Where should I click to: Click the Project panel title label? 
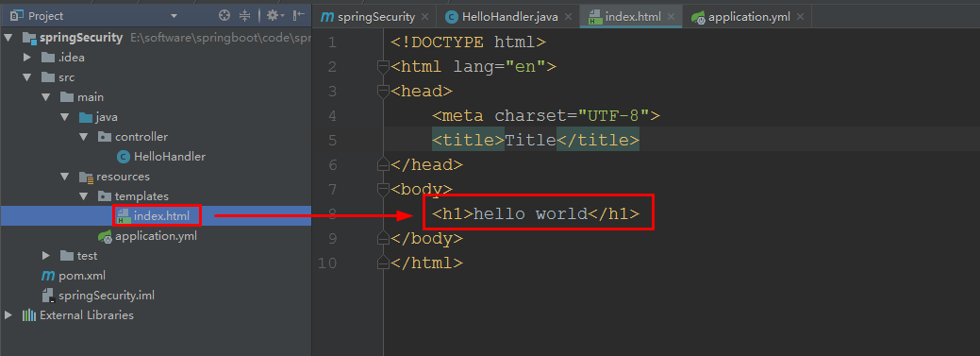[45, 16]
